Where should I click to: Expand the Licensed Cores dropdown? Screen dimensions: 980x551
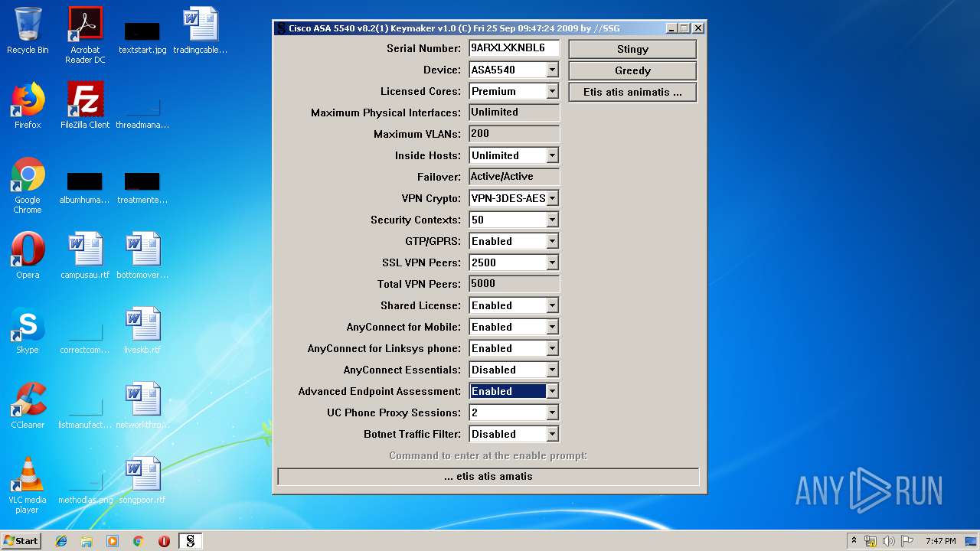pyautogui.click(x=553, y=91)
